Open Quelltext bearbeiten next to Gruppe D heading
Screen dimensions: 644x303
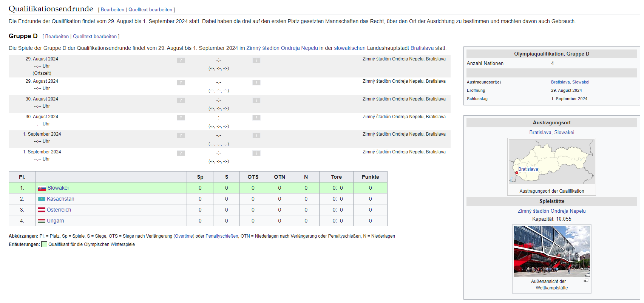(x=95, y=37)
